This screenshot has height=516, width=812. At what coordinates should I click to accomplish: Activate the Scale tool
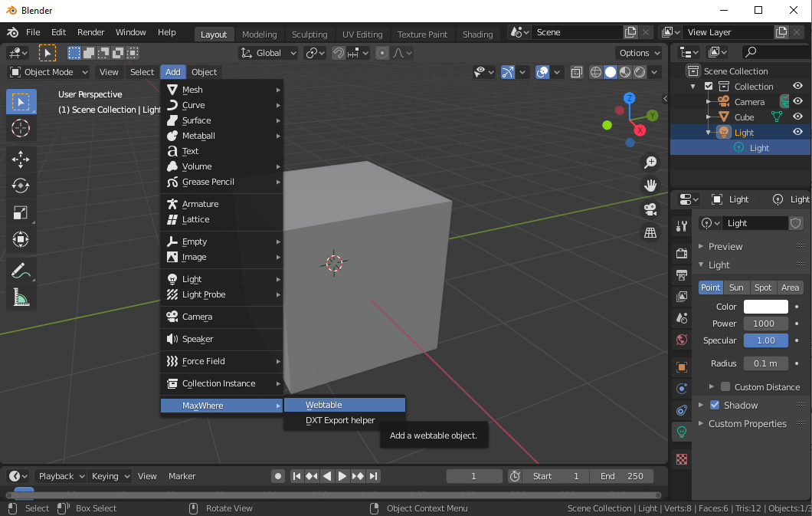[x=21, y=212]
